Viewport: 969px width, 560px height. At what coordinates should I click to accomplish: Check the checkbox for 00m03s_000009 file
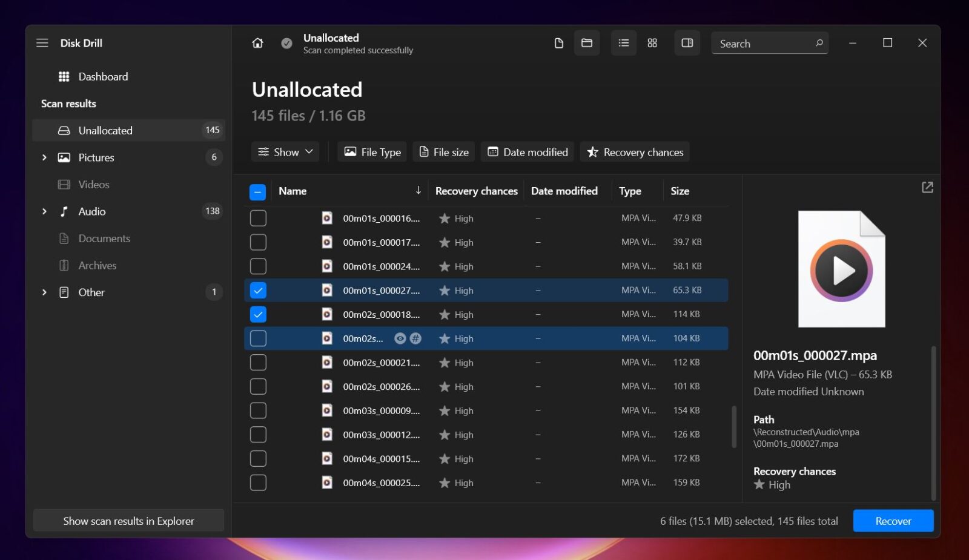click(258, 410)
